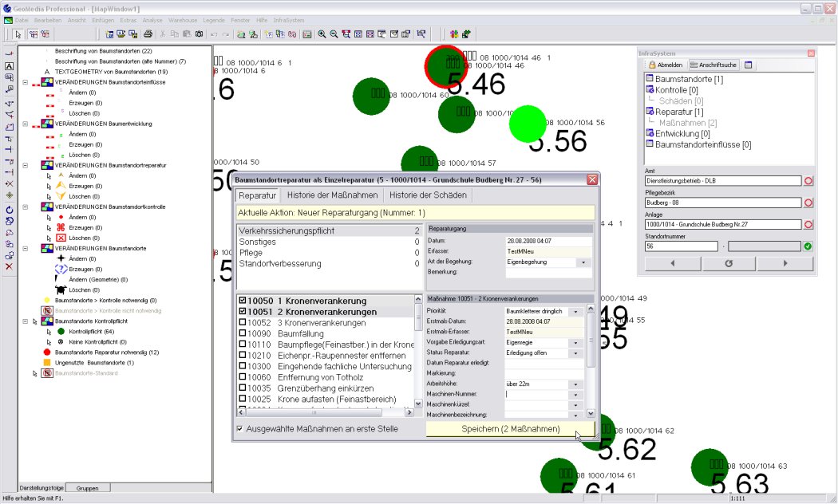Check the 10090 Baumfällung checkbox
The height and width of the screenshot is (504, 838).
[242, 334]
